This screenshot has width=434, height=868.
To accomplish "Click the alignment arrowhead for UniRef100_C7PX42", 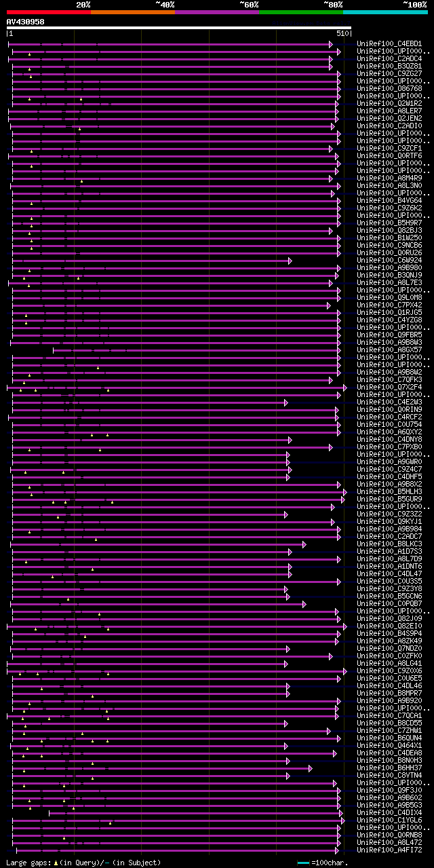I will click(328, 305).
